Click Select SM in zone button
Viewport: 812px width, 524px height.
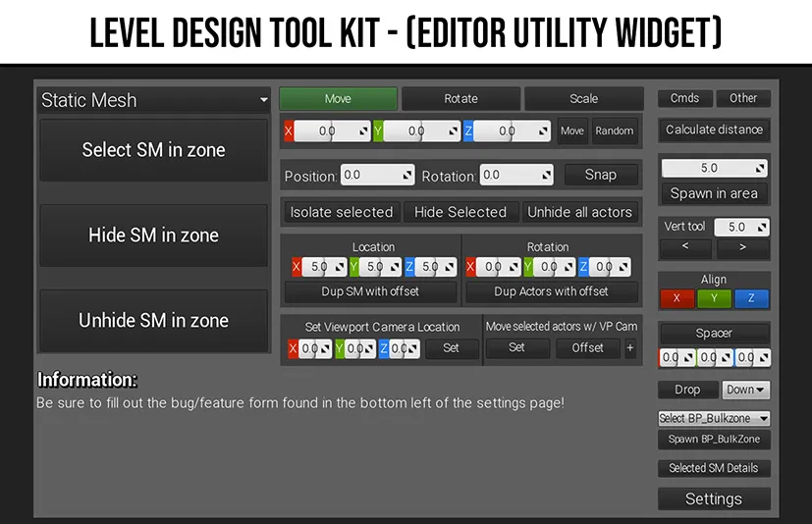[x=153, y=150]
